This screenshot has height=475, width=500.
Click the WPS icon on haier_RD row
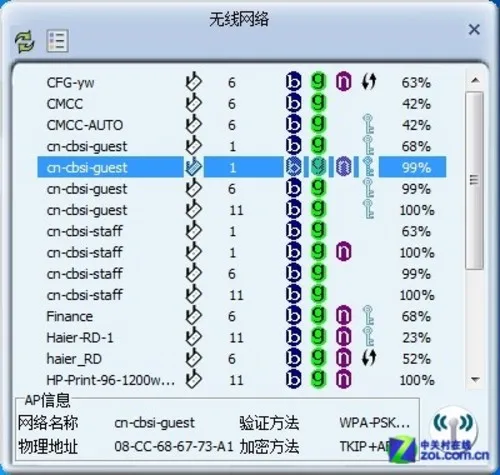[369, 358]
